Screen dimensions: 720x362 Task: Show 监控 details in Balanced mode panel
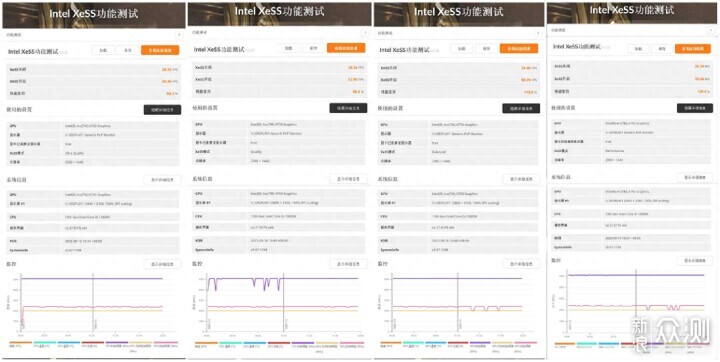tap(521, 264)
